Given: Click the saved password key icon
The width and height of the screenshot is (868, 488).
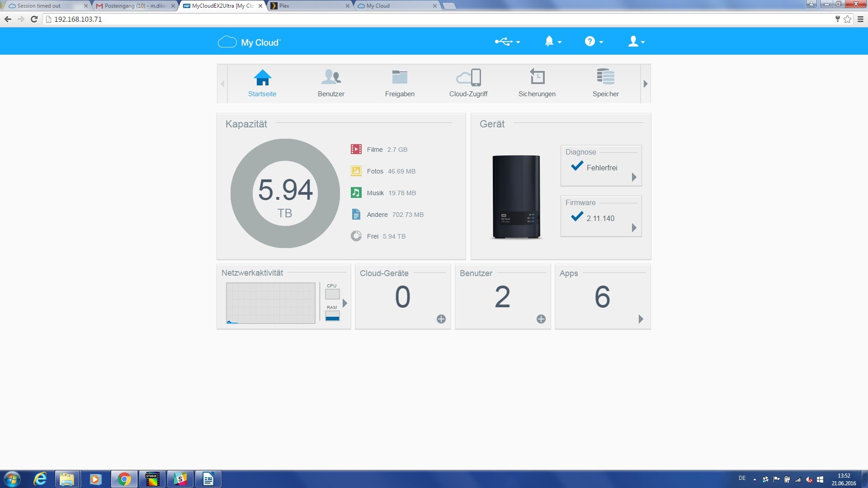Looking at the screenshot, I should (x=837, y=19).
